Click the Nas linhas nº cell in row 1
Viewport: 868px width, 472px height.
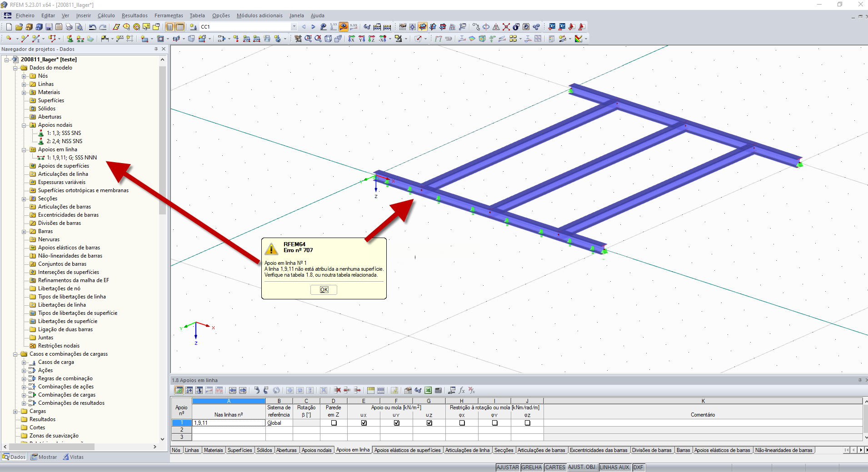(x=229, y=423)
